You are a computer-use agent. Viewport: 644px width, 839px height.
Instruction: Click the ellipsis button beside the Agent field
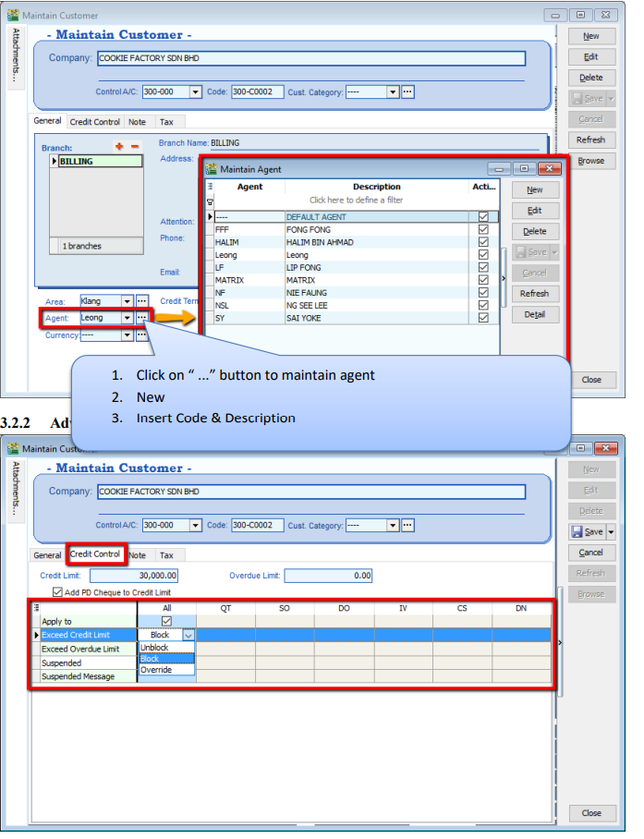tap(141, 318)
